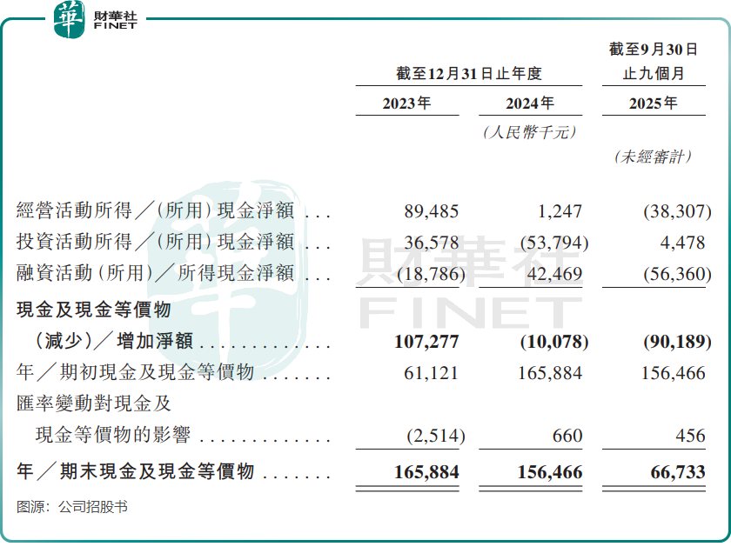Select the 66,733 ending cash value

(x=676, y=472)
